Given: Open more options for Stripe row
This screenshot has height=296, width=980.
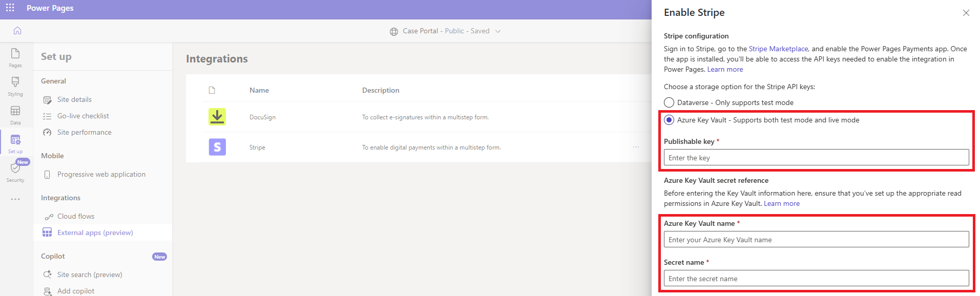Looking at the screenshot, I should click(636, 147).
